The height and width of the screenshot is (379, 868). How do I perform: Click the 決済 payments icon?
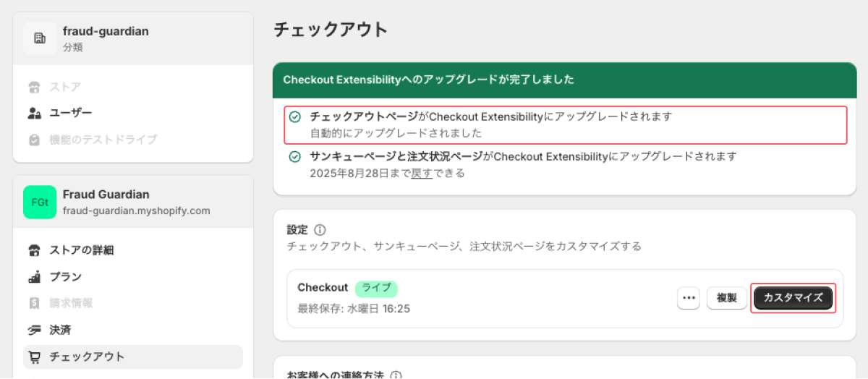(x=34, y=331)
